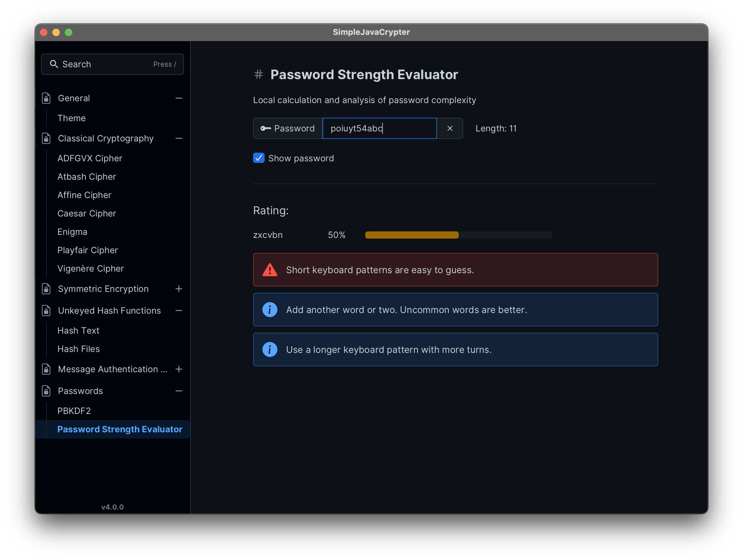This screenshot has height=560, width=743.
Task: Focus the password text input field
Action: (x=379, y=128)
